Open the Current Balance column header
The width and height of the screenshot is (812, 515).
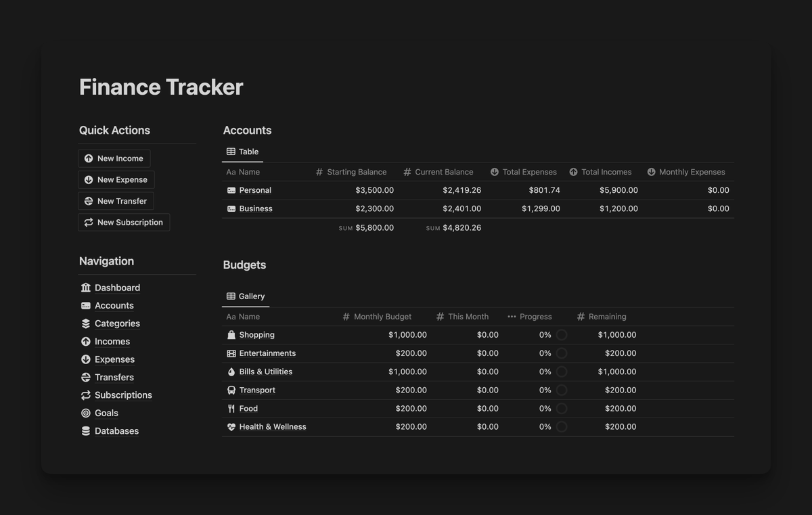point(438,172)
